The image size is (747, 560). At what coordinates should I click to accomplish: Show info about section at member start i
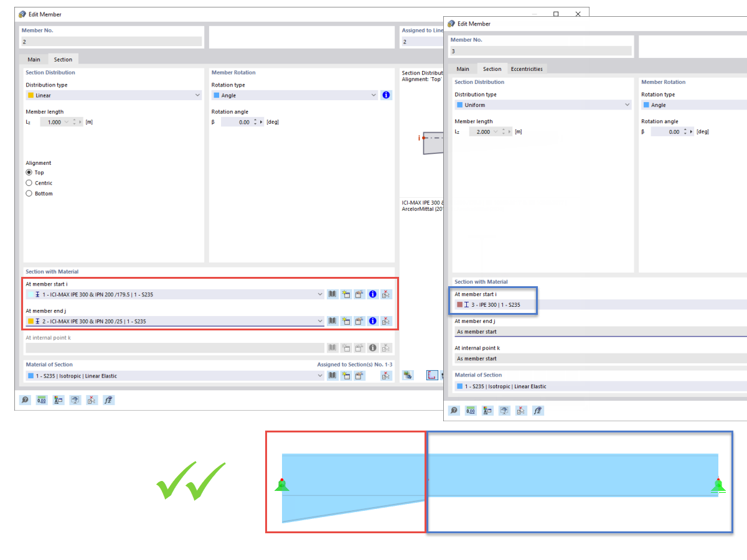372,294
